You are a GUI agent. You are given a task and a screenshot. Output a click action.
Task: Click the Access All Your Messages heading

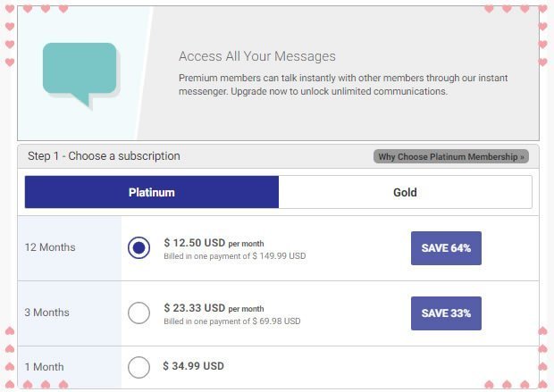pyautogui.click(x=257, y=56)
